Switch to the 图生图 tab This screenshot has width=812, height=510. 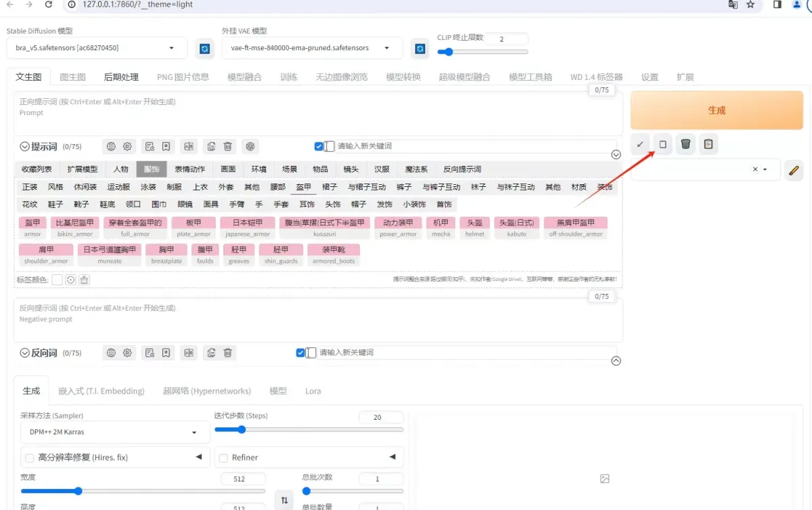[72, 77]
